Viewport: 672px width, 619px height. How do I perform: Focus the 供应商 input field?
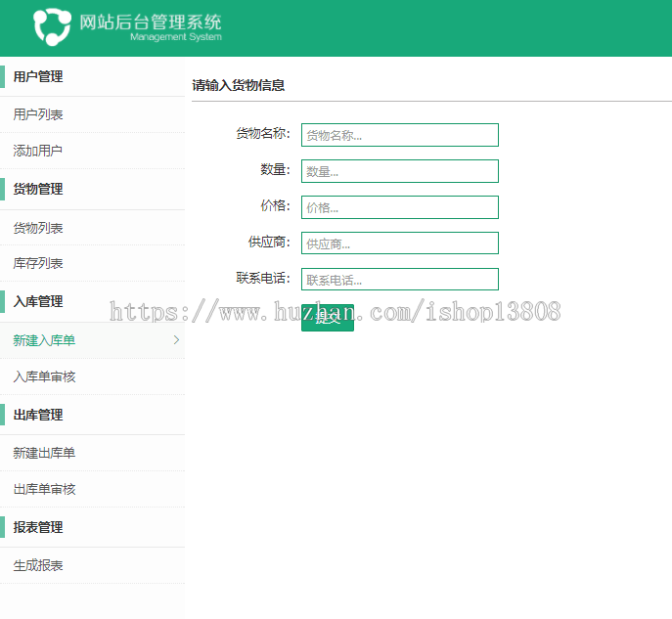click(x=400, y=243)
